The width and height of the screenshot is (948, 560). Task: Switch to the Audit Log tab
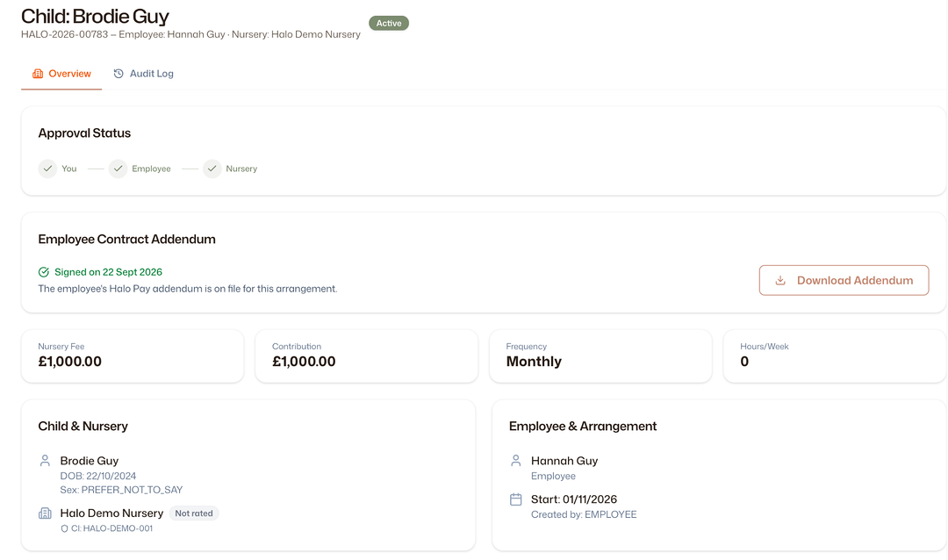click(x=143, y=74)
